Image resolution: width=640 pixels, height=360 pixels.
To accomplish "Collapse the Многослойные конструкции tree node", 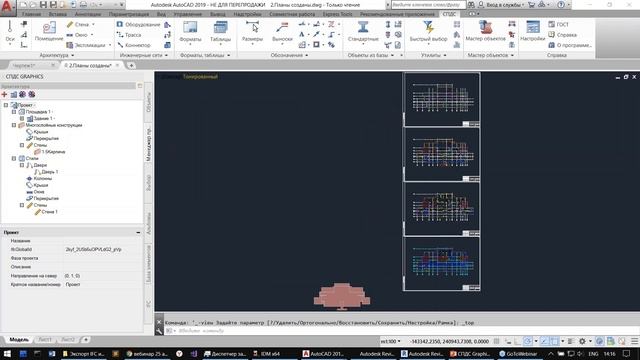I will coord(14,125).
